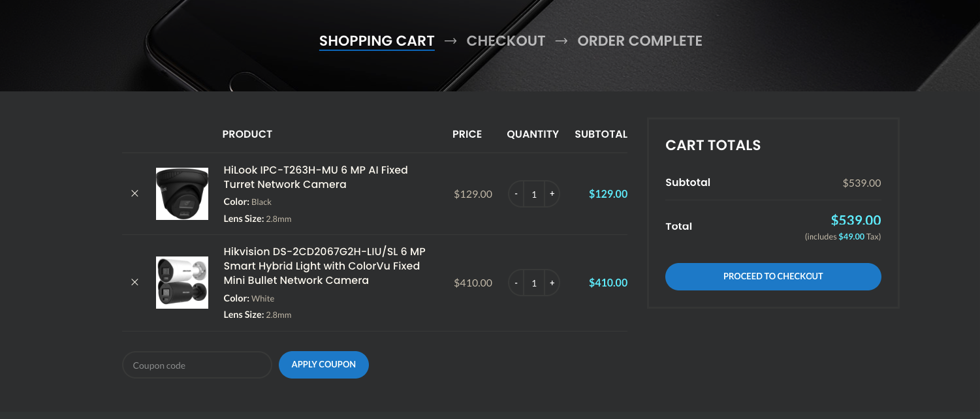This screenshot has width=980, height=419.
Task: Open HiLook IPC-T263H-MU product title link
Action: click(x=315, y=177)
